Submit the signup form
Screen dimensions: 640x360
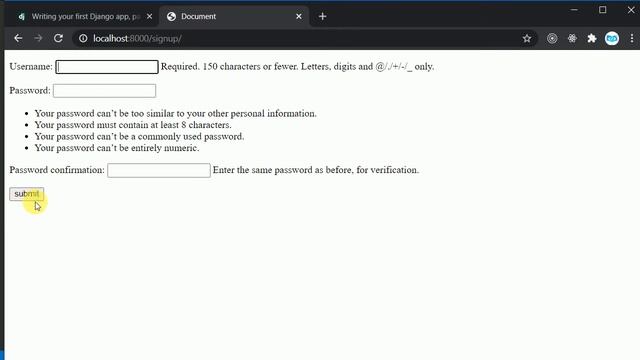point(27,194)
